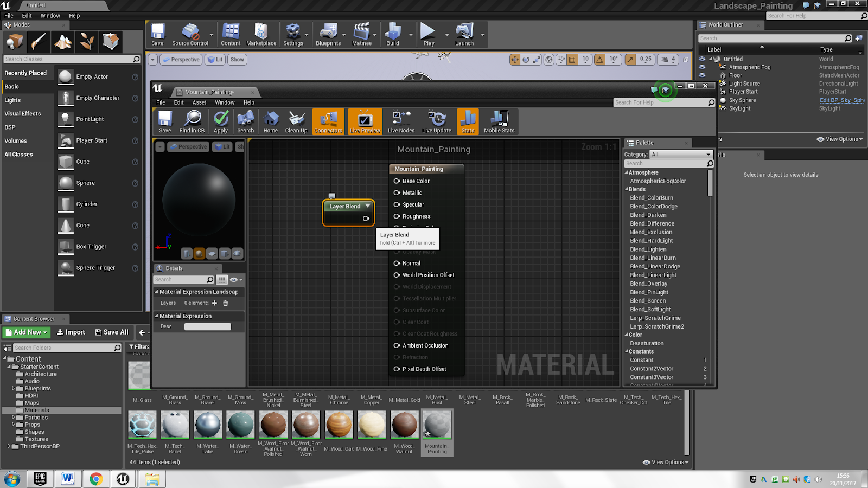Toggle Live Update option

click(437, 121)
